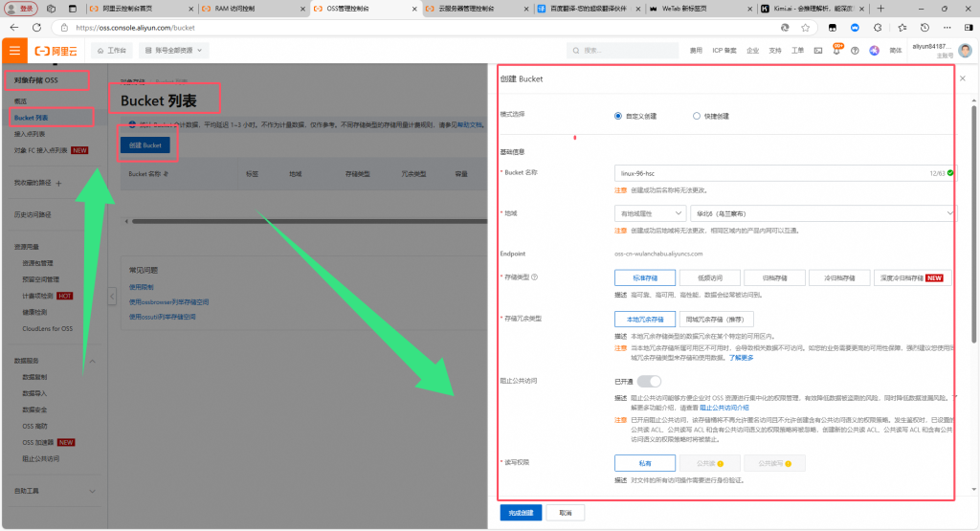Screen dimensions: 980x531
Task: Select the 自定义创建 radio option
Action: [x=618, y=116]
